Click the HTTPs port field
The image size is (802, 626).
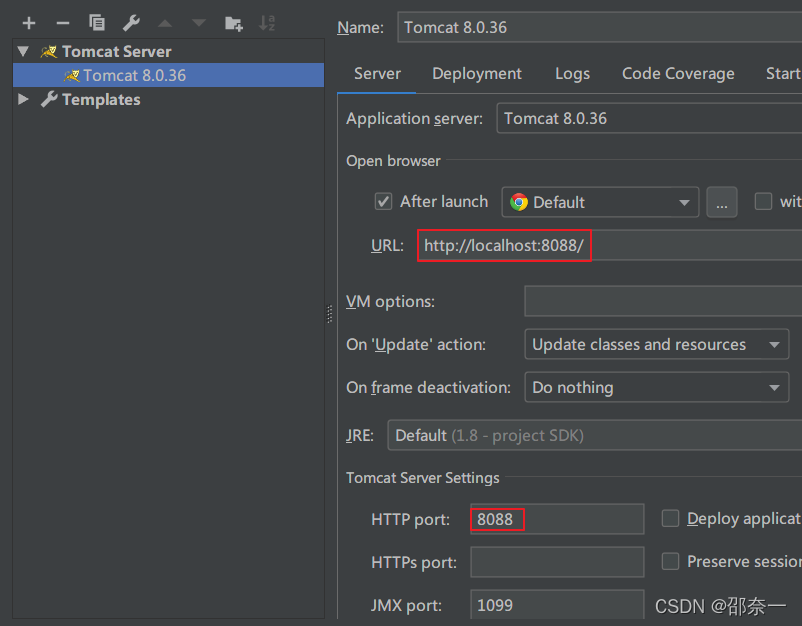point(557,562)
